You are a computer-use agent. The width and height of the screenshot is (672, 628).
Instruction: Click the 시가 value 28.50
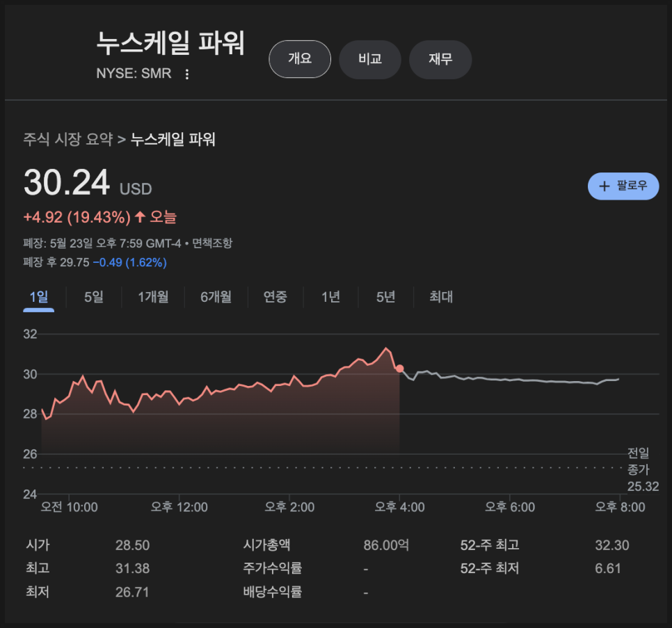[132, 545]
